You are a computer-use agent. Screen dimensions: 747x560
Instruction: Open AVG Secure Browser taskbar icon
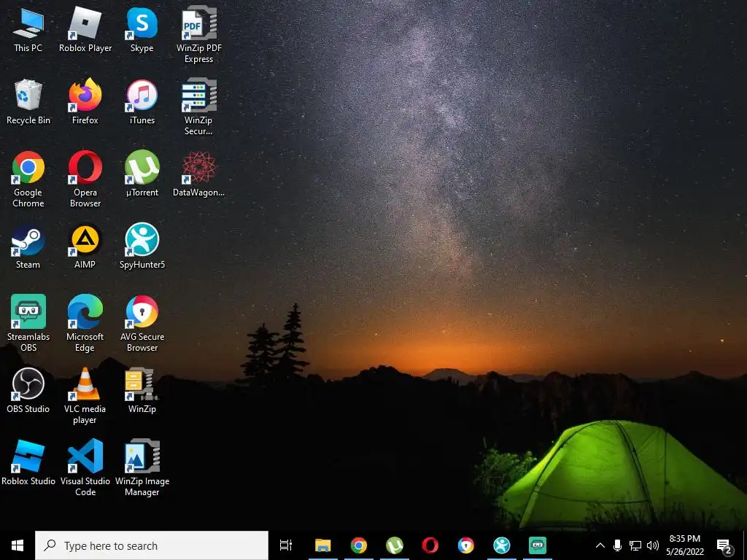click(466, 545)
